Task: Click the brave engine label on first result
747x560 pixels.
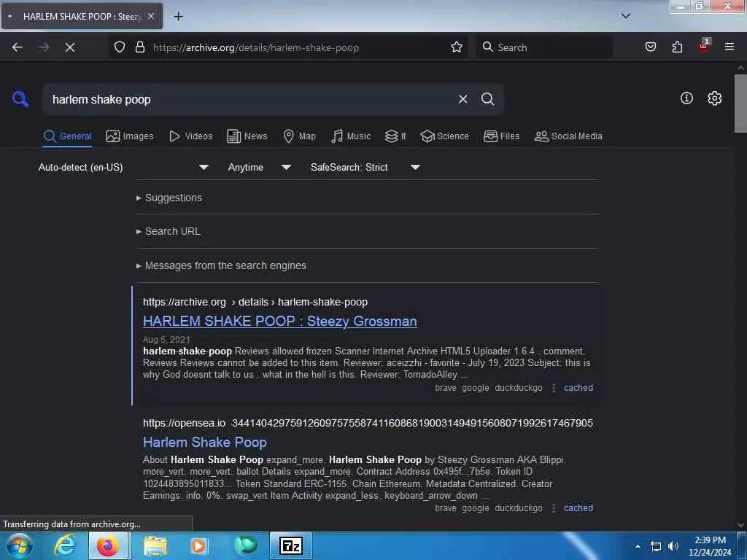Action: click(446, 388)
